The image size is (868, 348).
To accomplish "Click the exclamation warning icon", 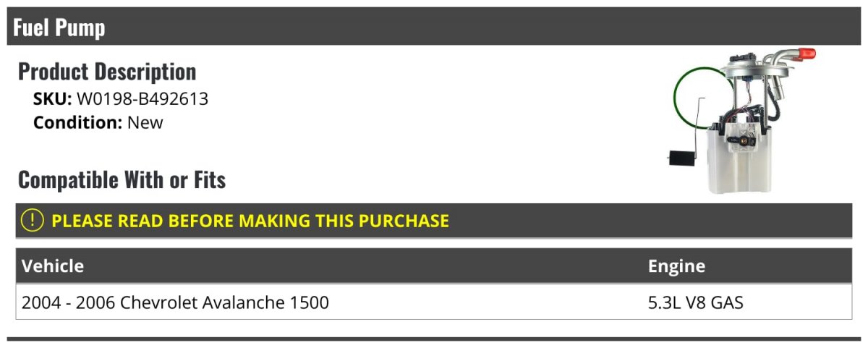I will 33,221.
